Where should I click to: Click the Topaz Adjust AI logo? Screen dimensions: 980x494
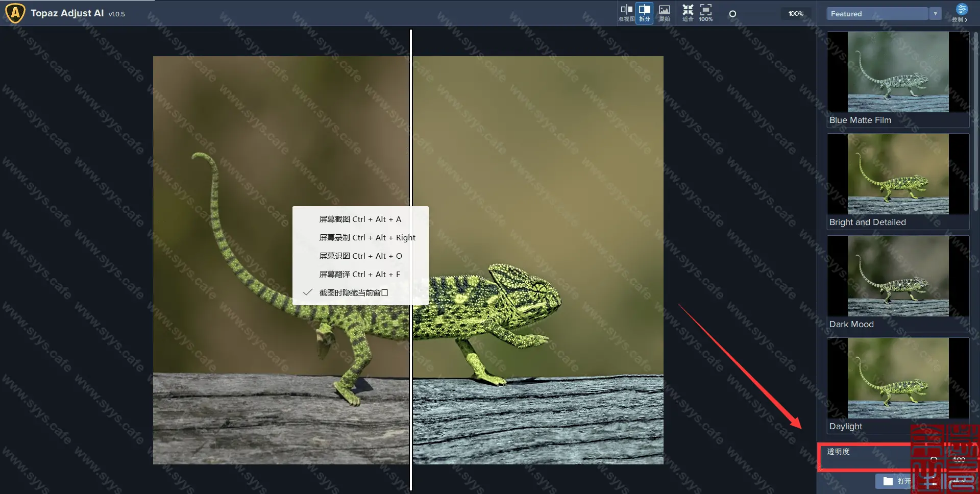point(15,13)
